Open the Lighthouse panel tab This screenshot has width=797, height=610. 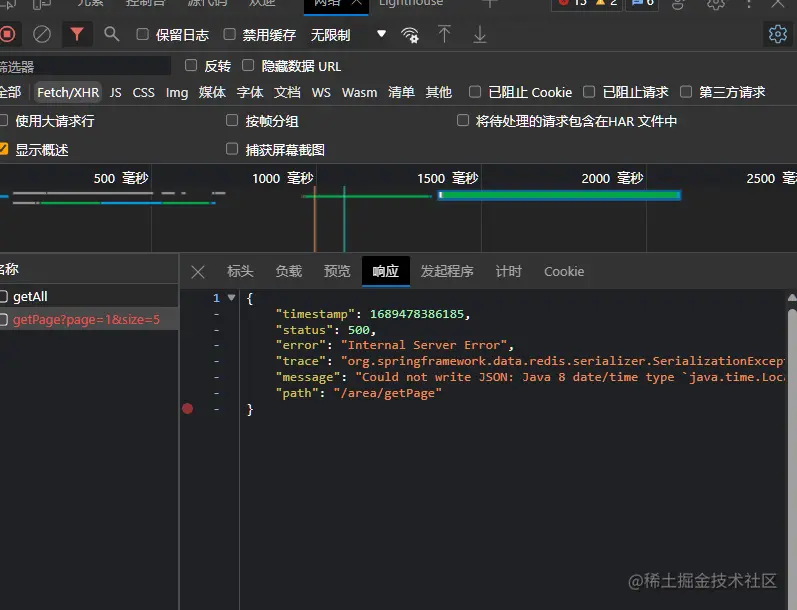[411, 3]
